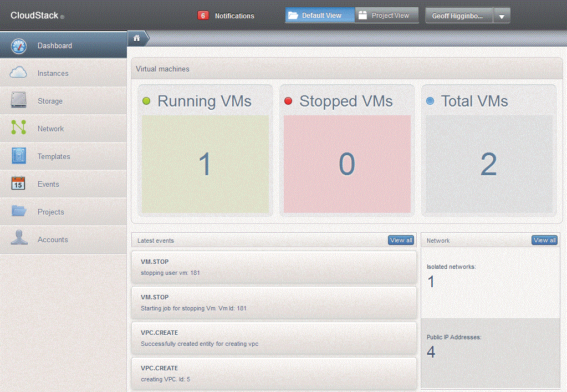
Task: Open the Network section via its sidebar icon
Action: click(x=18, y=129)
